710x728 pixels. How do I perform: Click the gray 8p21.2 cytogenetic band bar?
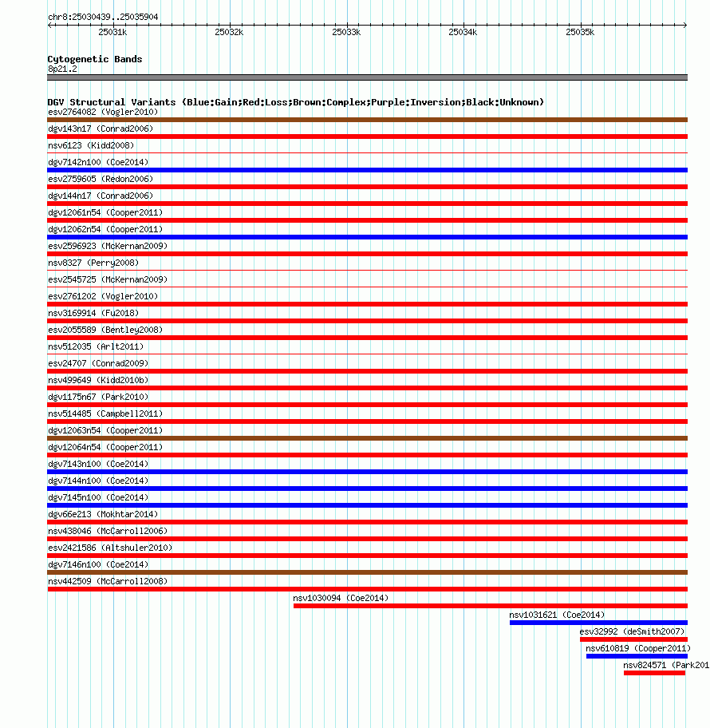(x=367, y=77)
